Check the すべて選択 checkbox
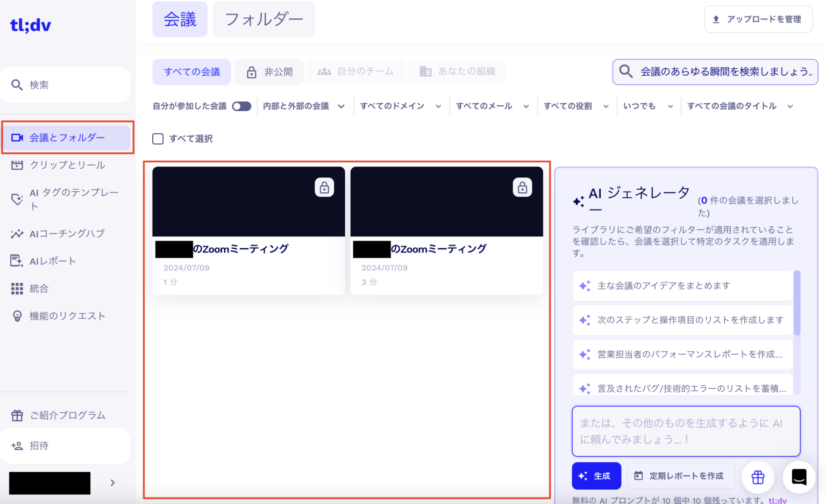Viewport: 826px width, 504px height. pyautogui.click(x=158, y=139)
